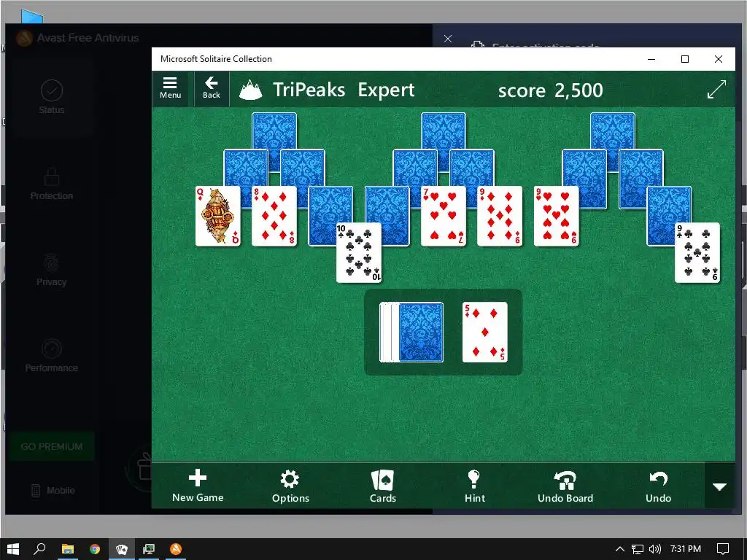
Task: Play the 7 of hearts card
Action: coord(444,216)
